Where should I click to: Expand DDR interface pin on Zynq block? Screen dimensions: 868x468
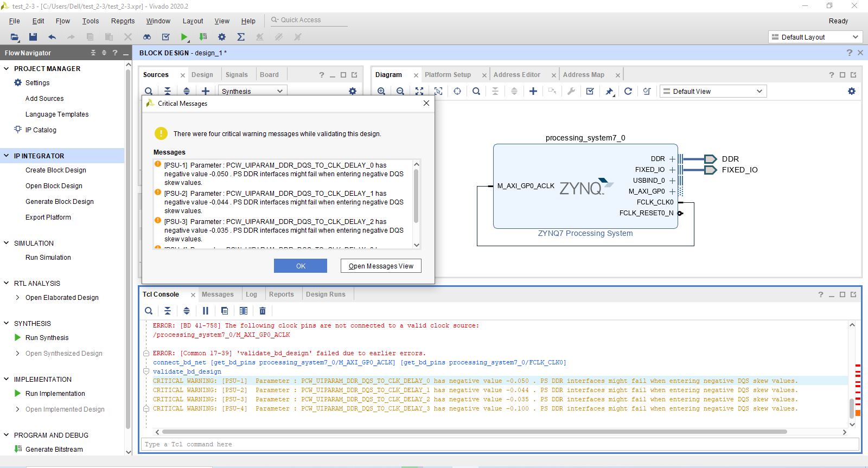click(672, 159)
